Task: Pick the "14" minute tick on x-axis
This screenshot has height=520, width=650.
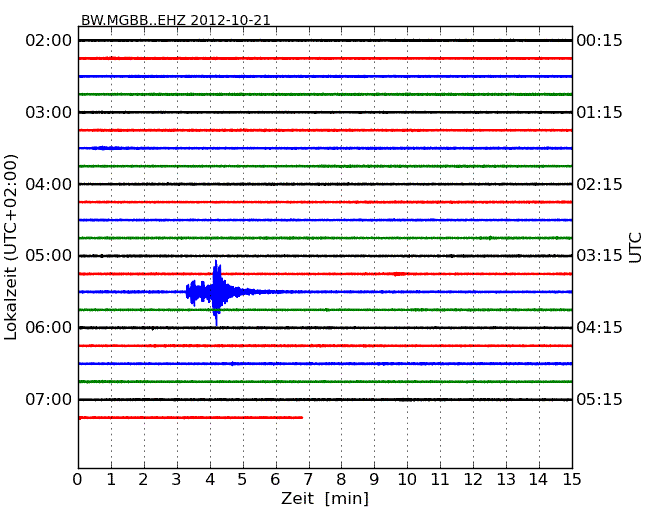Action: pos(538,479)
